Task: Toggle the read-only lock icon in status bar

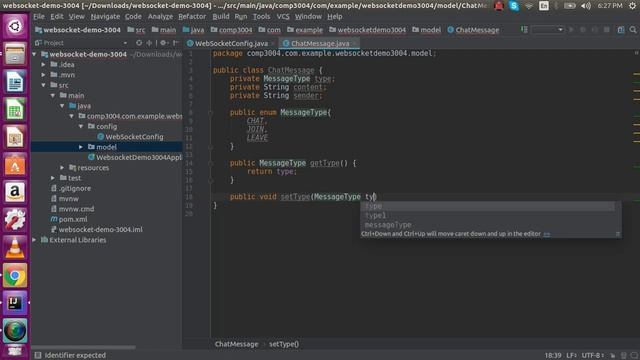Action: 613,356
